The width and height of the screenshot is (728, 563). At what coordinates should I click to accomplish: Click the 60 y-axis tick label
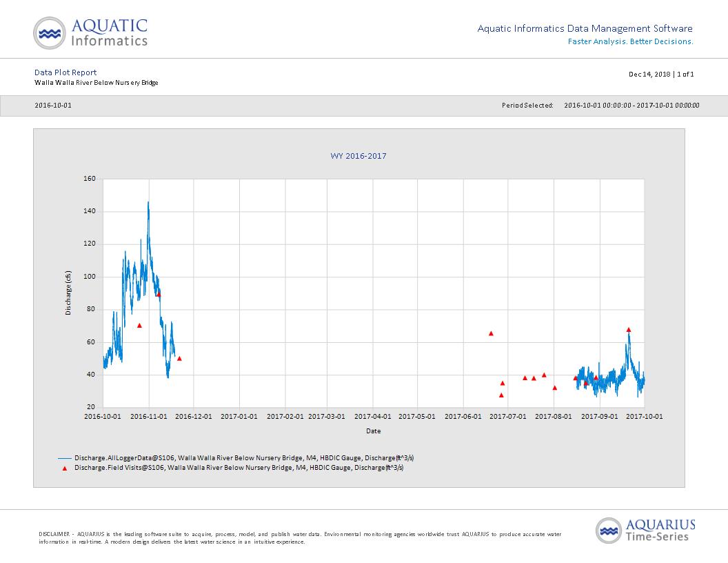pyautogui.click(x=91, y=342)
